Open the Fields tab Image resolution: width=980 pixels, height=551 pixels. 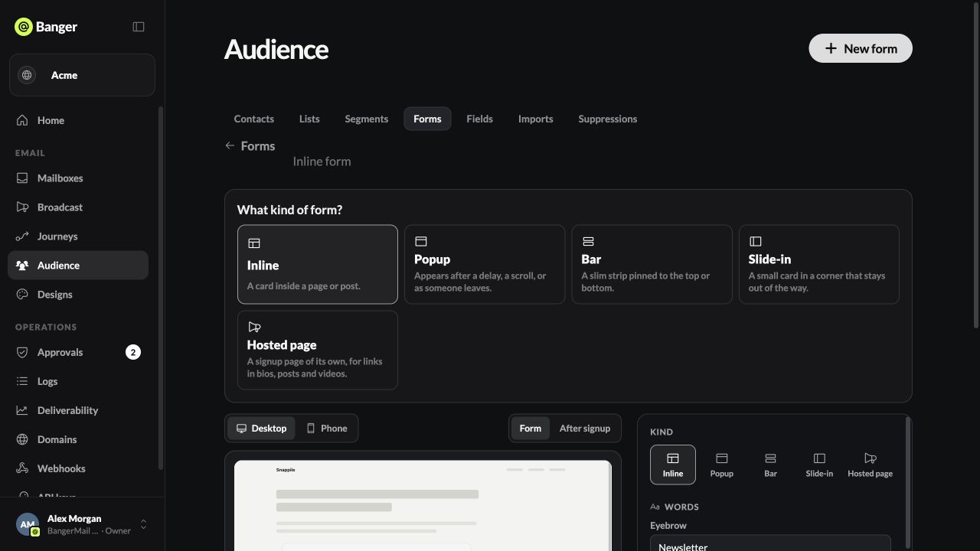pos(480,119)
